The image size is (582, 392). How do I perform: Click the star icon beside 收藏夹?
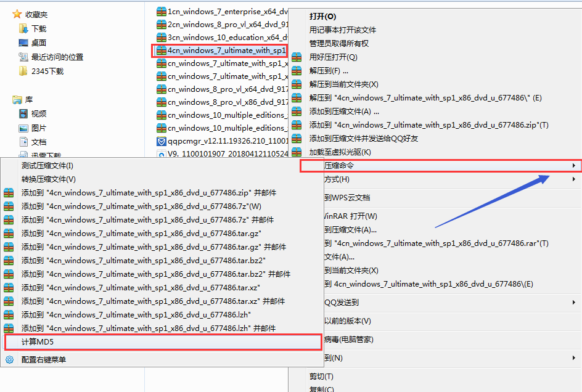[x=17, y=14]
